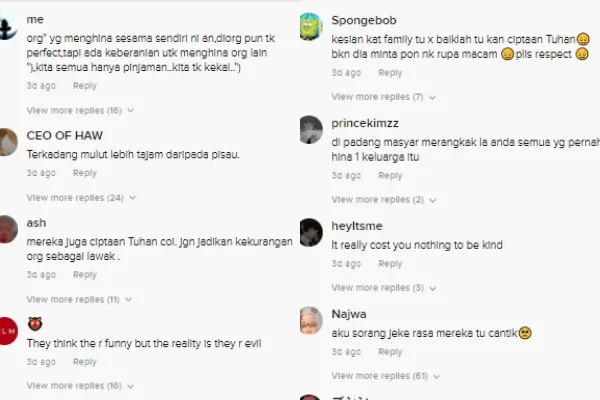Open Spongebob's profile avatar
Screen dimensions: 600x400
tap(311, 26)
